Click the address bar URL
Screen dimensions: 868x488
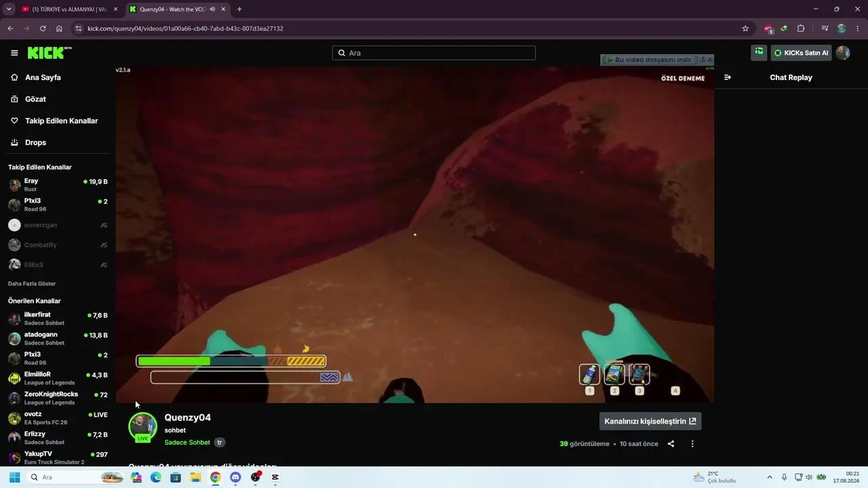pos(185,28)
